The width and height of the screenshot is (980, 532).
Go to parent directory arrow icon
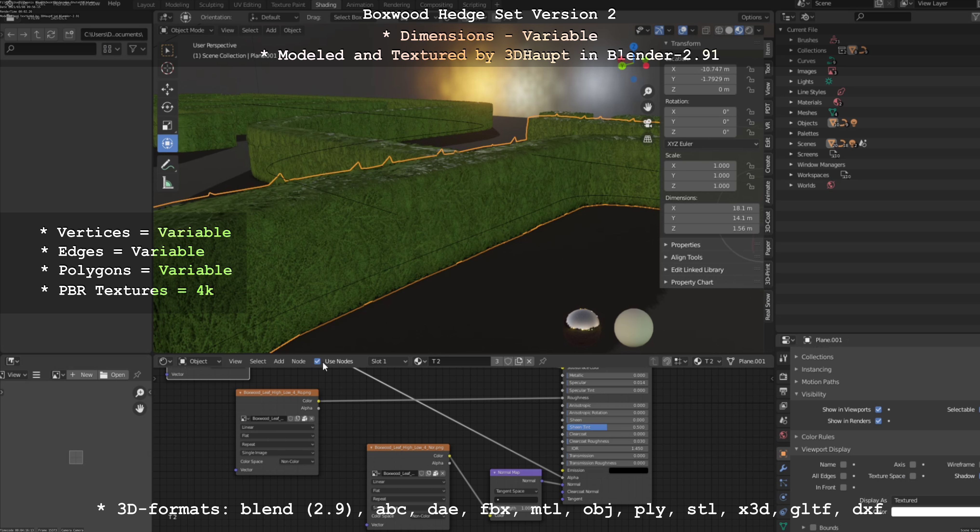pos(37,35)
